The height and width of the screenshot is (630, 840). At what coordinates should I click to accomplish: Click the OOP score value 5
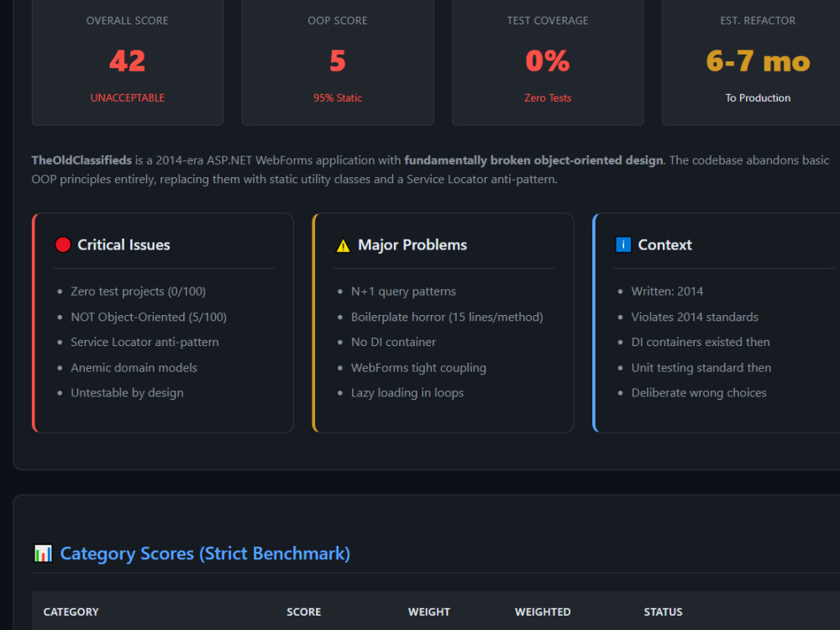click(338, 60)
